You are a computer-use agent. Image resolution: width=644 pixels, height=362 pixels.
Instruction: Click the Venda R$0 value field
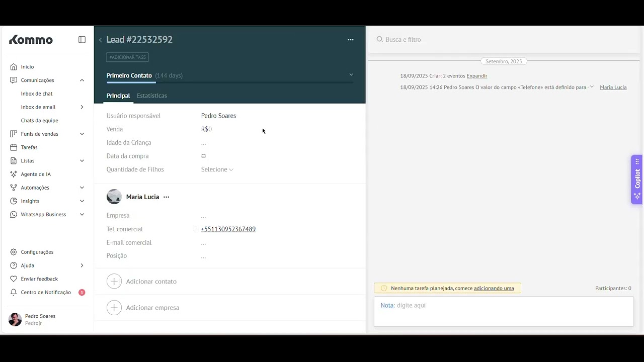pyautogui.click(x=207, y=129)
